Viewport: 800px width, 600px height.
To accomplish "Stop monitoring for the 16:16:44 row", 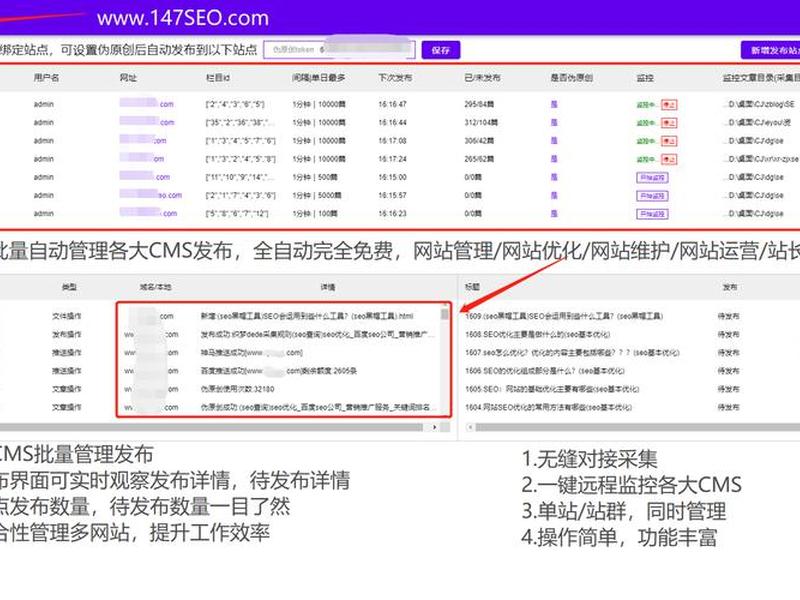I will coord(669,123).
